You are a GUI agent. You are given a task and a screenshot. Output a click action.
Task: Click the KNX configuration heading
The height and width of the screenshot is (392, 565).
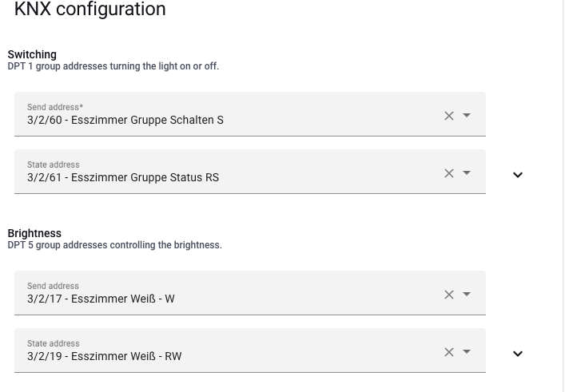click(x=90, y=10)
